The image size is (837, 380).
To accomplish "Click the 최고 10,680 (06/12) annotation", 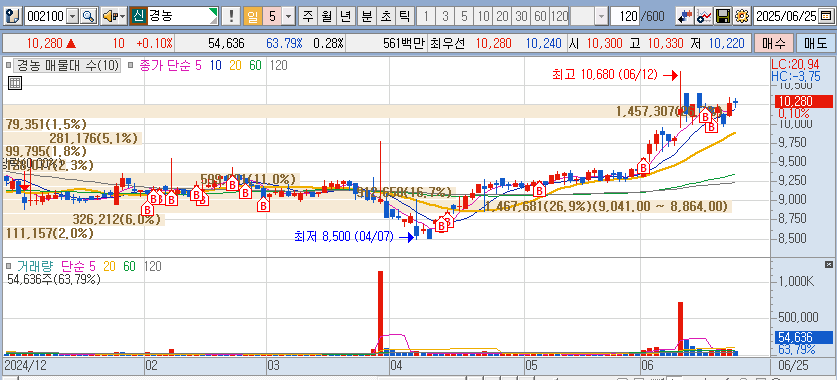I will pos(604,75).
